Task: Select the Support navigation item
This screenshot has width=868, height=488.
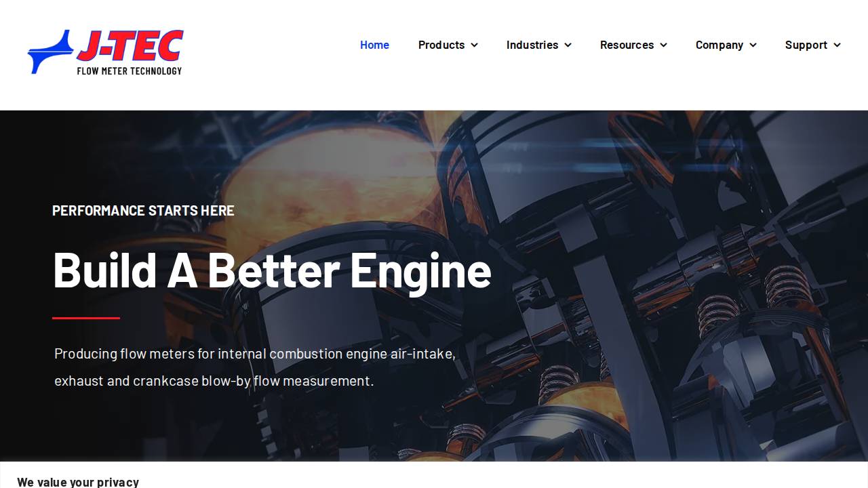Action: click(807, 45)
